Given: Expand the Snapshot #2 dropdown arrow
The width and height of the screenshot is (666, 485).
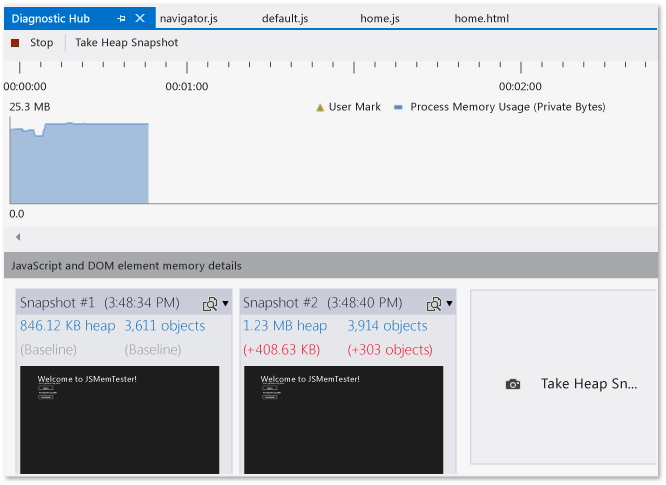Looking at the screenshot, I should (449, 304).
